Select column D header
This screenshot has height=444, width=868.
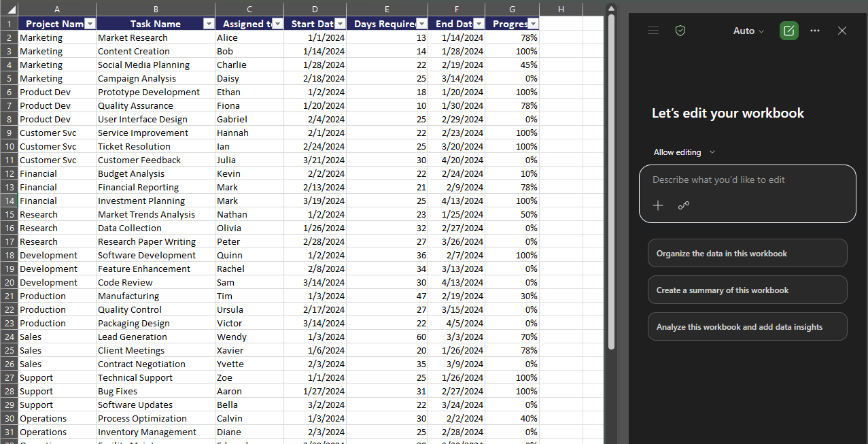[x=315, y=9]
